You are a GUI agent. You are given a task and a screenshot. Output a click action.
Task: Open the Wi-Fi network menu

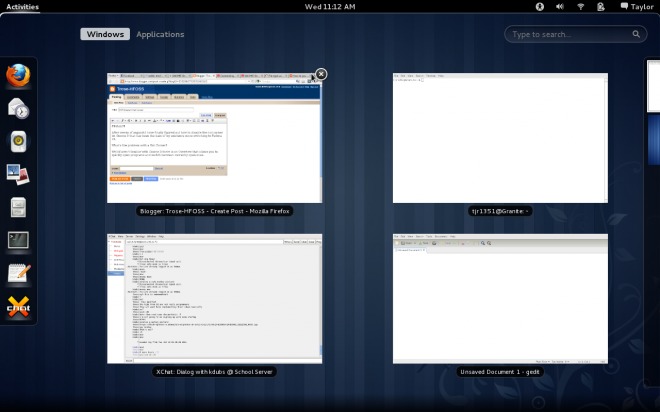pos(580,7)
